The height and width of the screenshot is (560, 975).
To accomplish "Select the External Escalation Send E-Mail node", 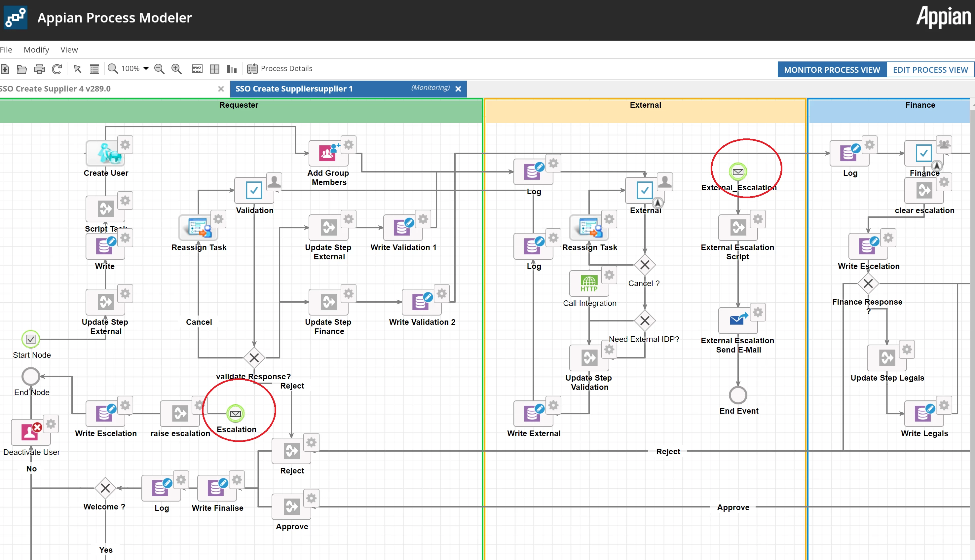I will click(x=738, y=320).
